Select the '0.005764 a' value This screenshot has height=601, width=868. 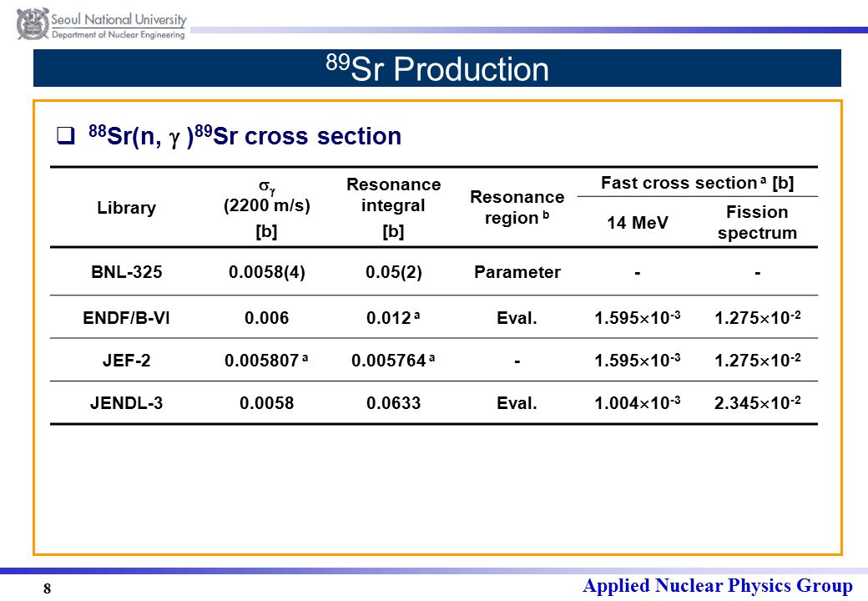point(393,361)
